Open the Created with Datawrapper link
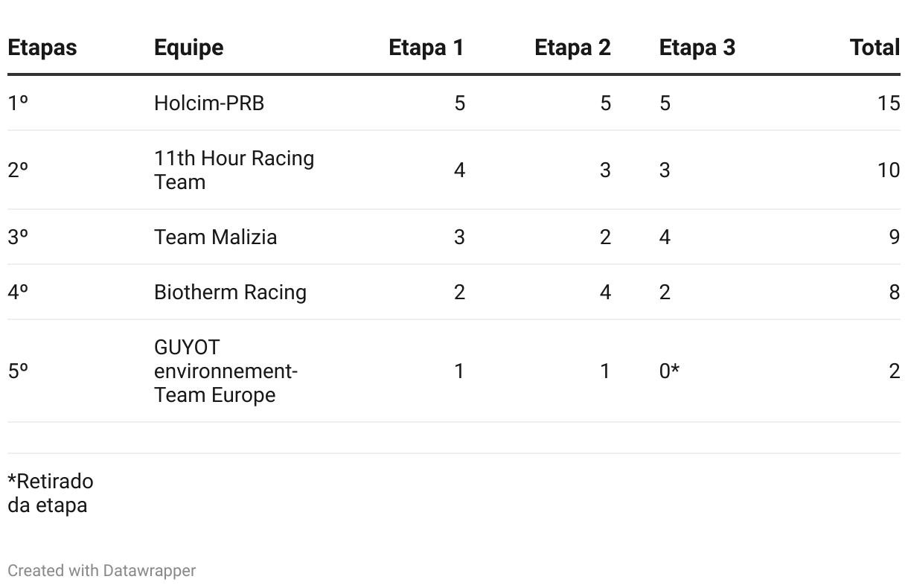Screen dimensions: 908x588 pos(102,571)
